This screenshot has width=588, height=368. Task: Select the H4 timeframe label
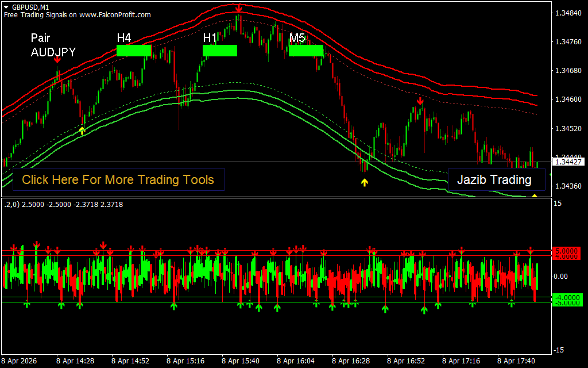[124, 38]
